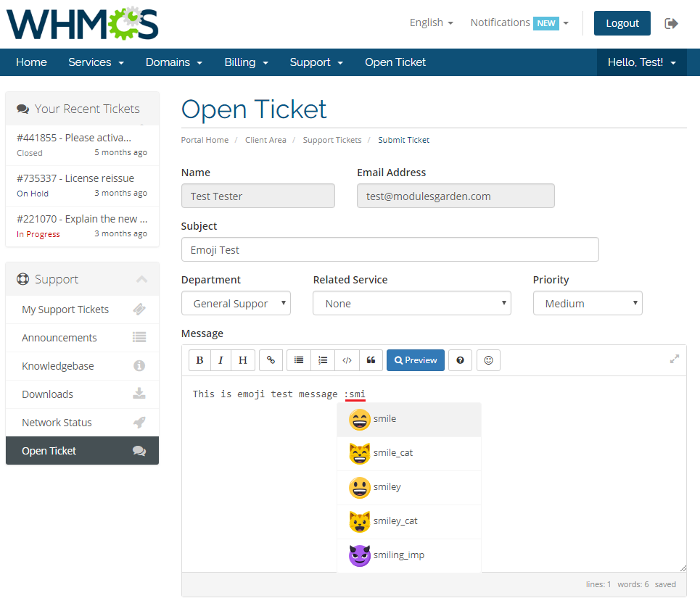Follow Portal Home breadcrumb link
Screen dimensions: 700x606
coord(205,140)
